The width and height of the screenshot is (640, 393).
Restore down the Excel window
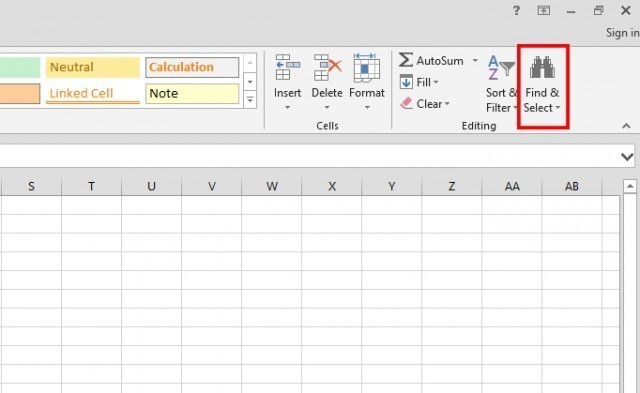point(598,11)
